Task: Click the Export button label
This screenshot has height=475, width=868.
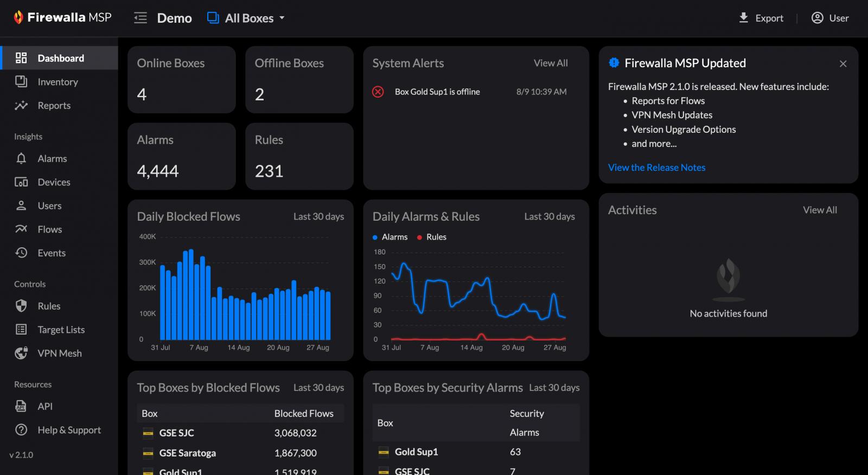Action: point(769,18)
